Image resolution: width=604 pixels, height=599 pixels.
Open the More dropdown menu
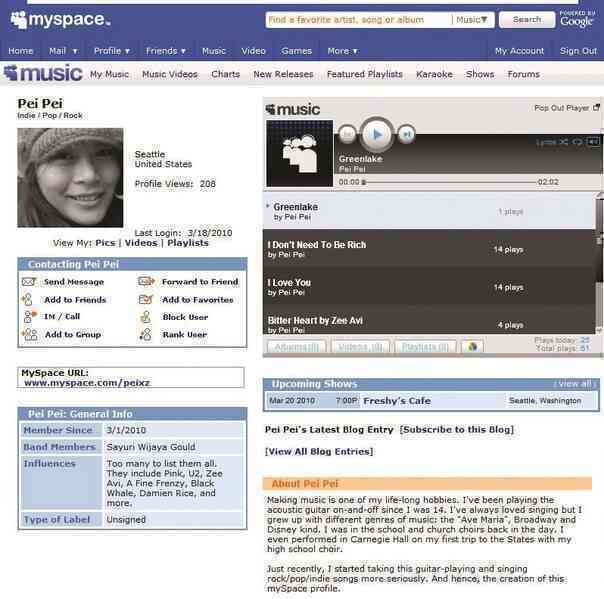(342, 51)
